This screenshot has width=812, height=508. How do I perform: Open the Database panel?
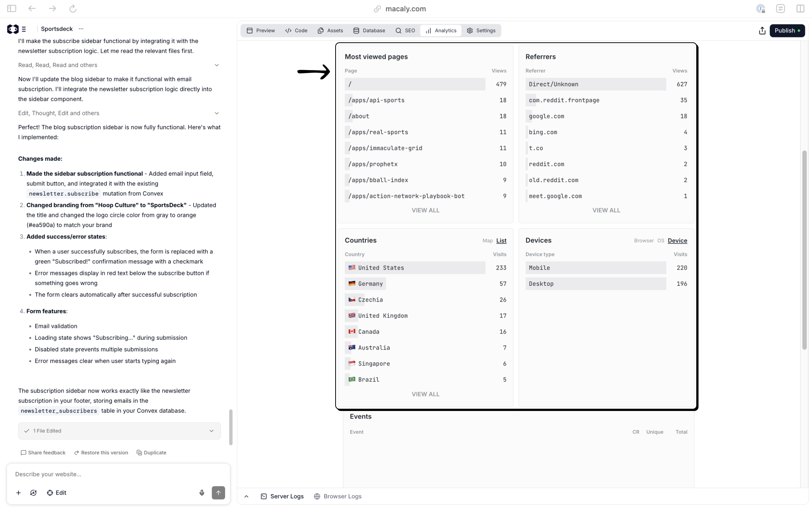[369, 30]
